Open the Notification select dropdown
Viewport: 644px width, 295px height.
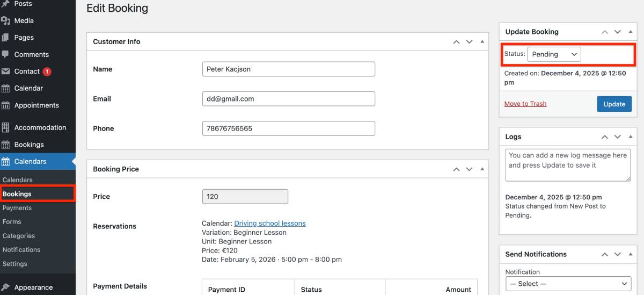pyautogui.click(x=568, y=284)
